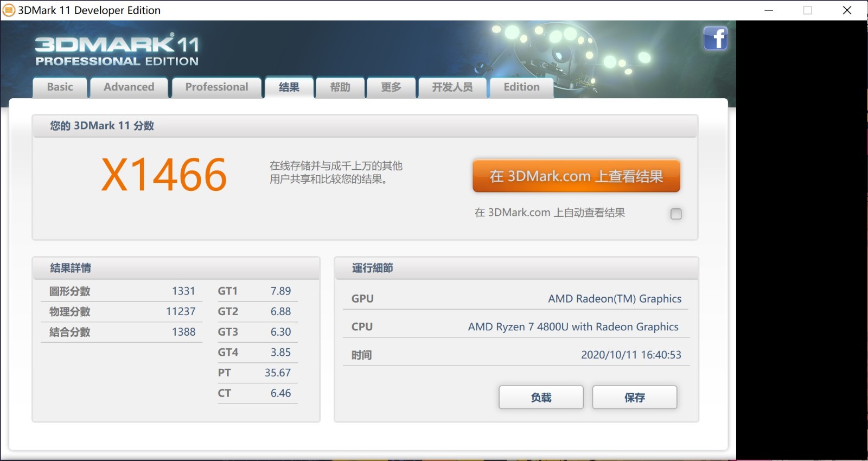Click the X1466 score value
868x461 pixels.
tap(164, 175)
